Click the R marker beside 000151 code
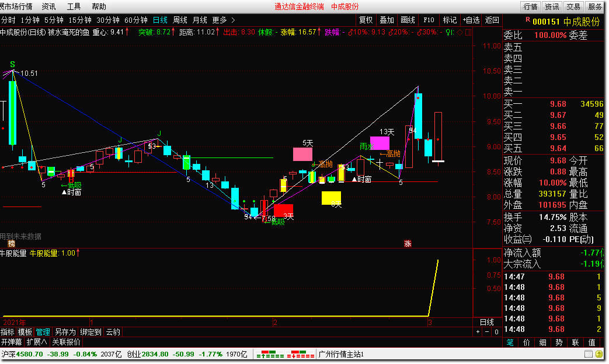The height and width of the screenshot is (364, 609). point(528,19)
